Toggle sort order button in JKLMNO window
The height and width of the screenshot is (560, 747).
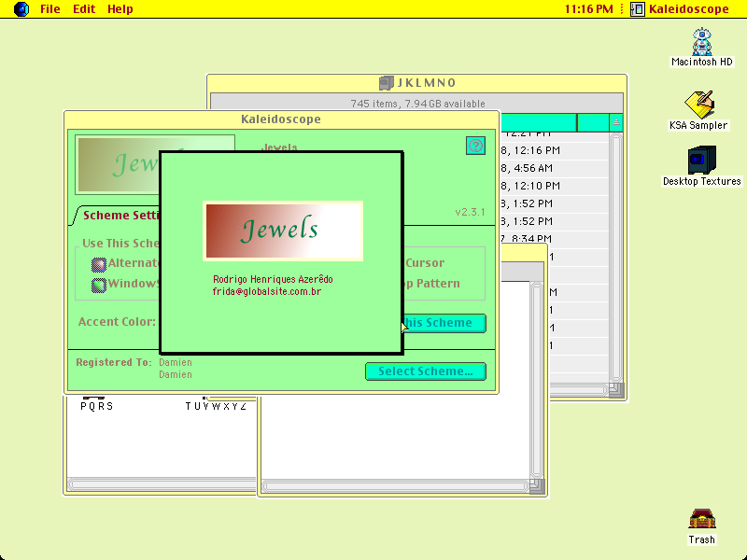[x=616, y=122]
